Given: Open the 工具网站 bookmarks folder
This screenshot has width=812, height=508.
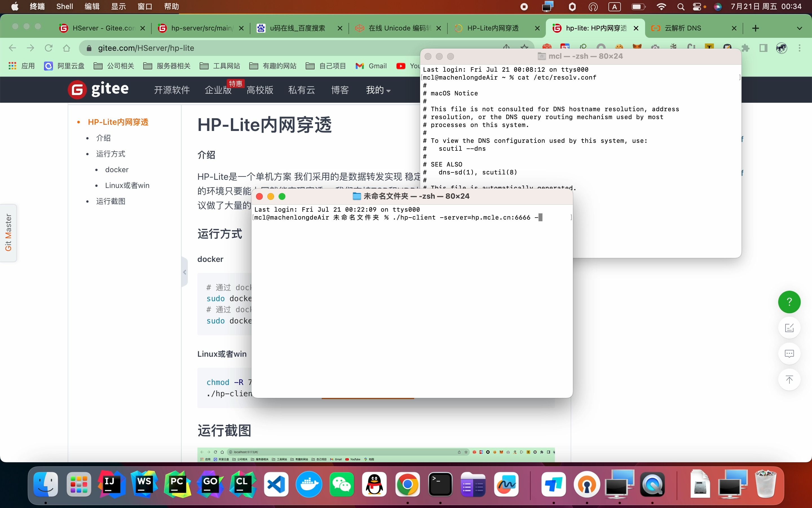Looking at the screenshot, I should 220,66.
